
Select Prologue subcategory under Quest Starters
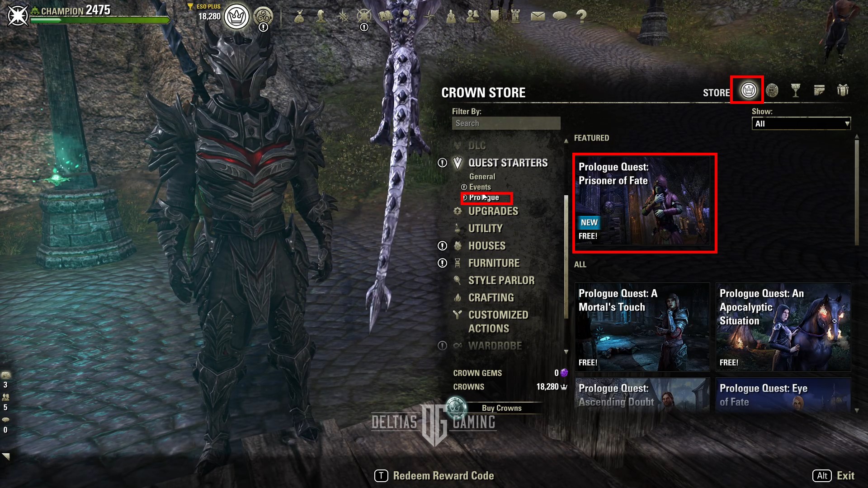tap(484, 197)
